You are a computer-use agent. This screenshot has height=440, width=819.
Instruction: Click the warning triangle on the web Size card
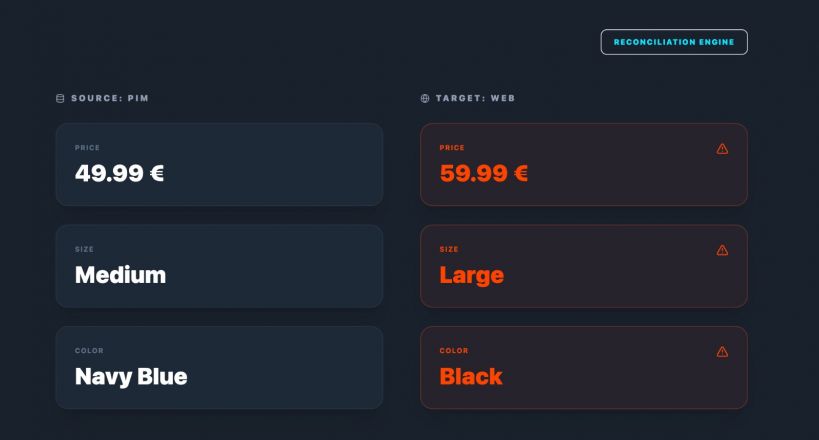coord(722,250)
